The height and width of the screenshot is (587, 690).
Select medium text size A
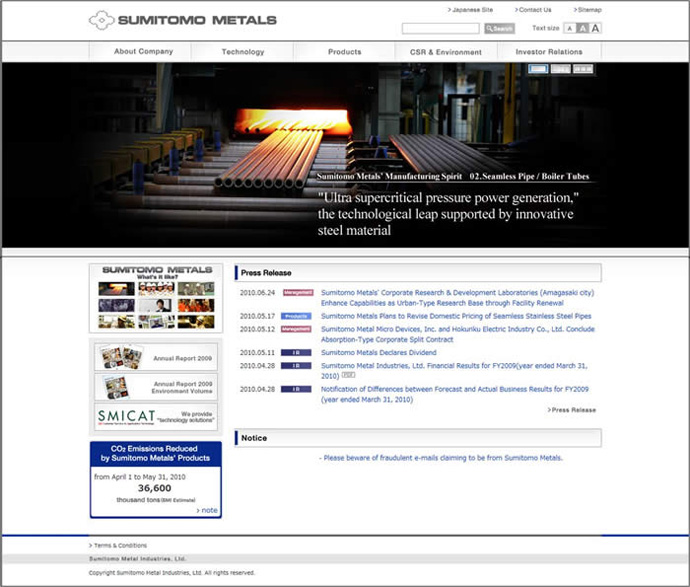click(x=582, y=29)
